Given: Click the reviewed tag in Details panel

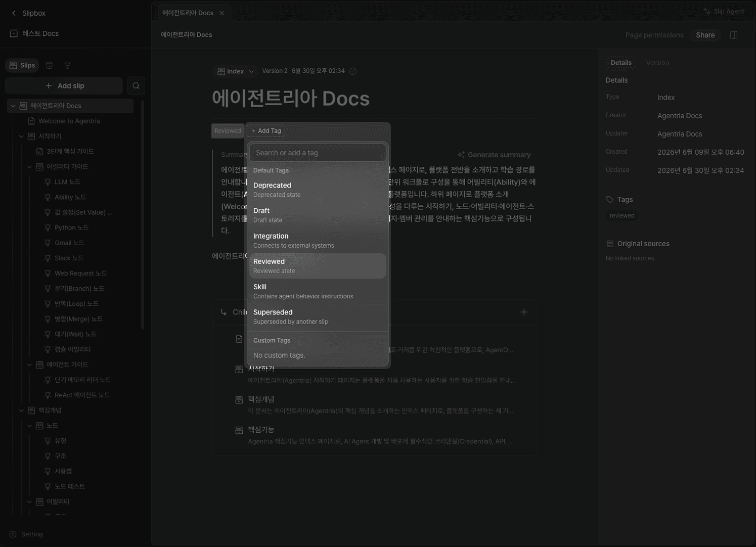Looking at the screenshot, I should click(622, 215).
